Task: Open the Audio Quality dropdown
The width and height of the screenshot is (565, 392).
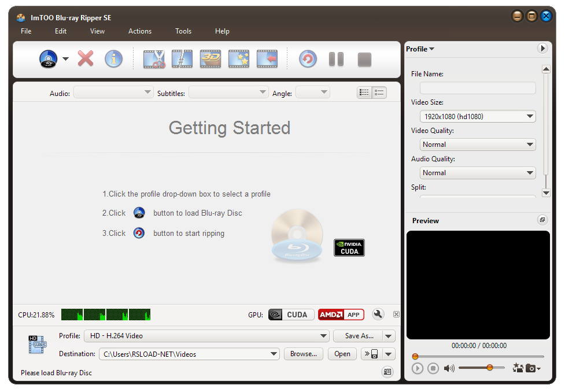Action: click(478, 172)
